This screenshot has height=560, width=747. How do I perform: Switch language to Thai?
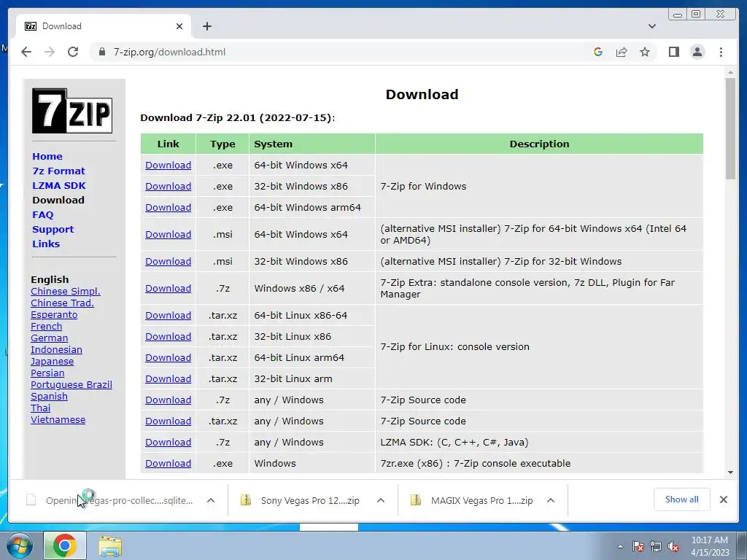(41, 408)
